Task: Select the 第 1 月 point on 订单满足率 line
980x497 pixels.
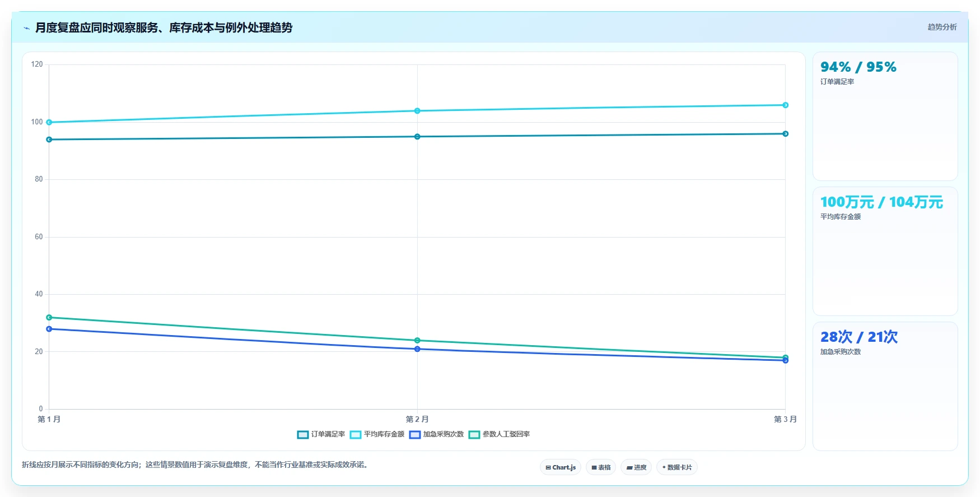Action: (x=49, y=140)
